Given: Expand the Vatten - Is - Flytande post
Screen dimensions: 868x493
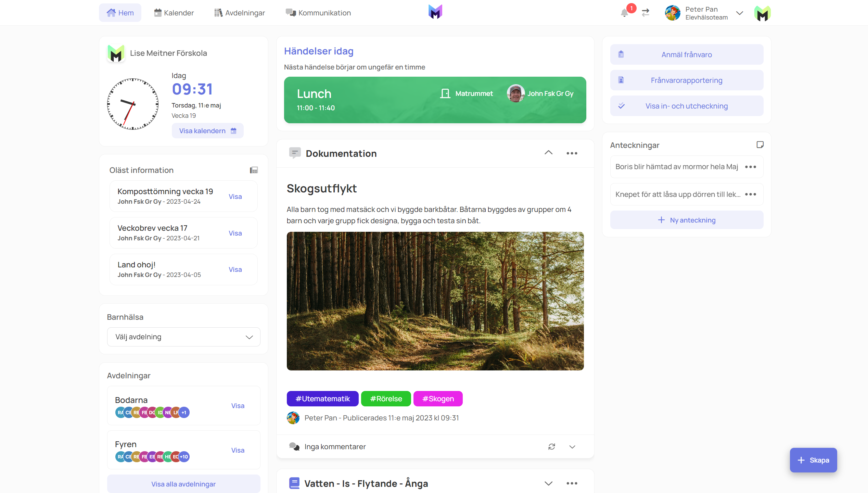Looking at the screenshot, I should 548,483.
